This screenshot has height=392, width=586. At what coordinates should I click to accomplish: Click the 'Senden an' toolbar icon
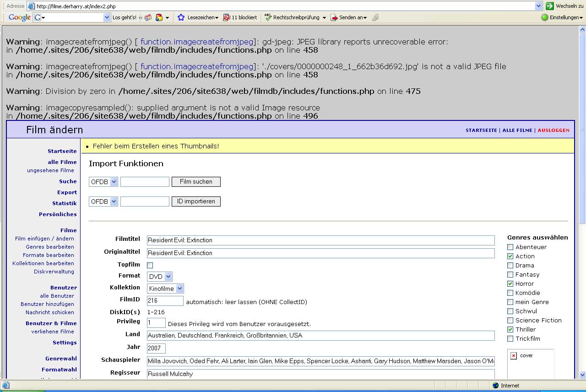coord(335,17)
